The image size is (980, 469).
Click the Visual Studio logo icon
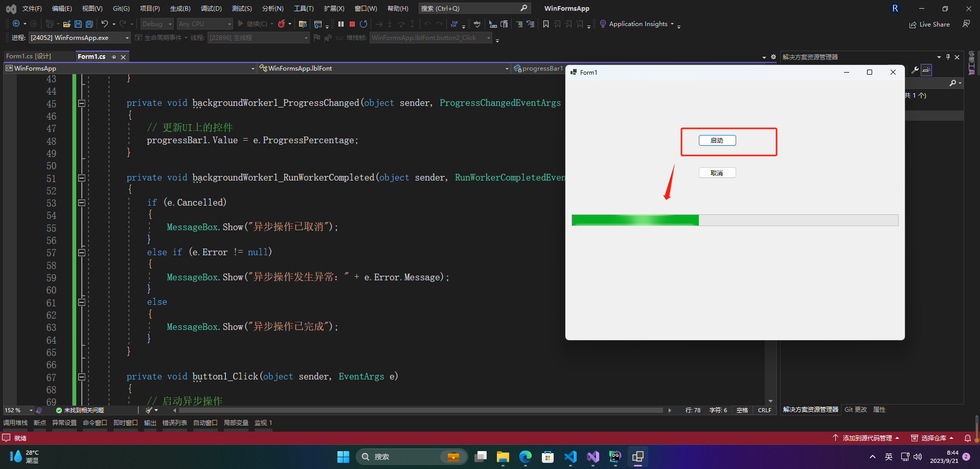pos(11,9)
